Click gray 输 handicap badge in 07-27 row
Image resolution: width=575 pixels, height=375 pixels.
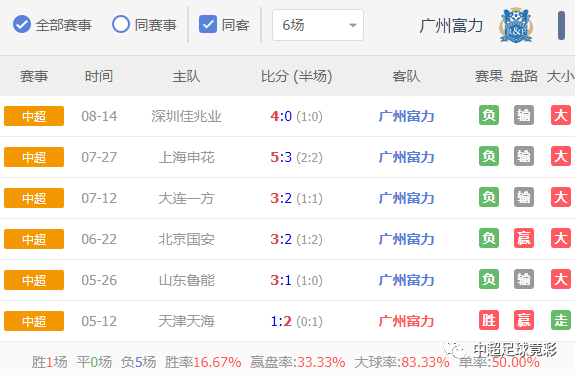524,157
